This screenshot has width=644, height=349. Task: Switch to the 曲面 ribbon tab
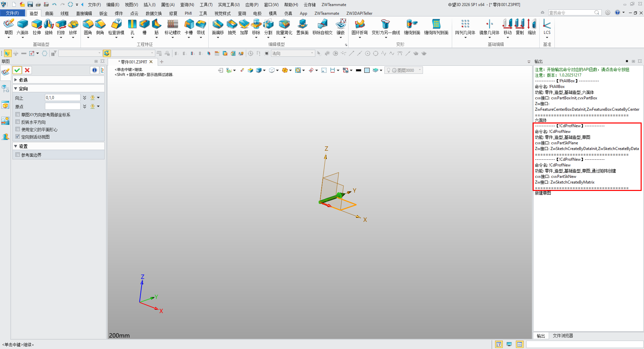click(49, 13)
